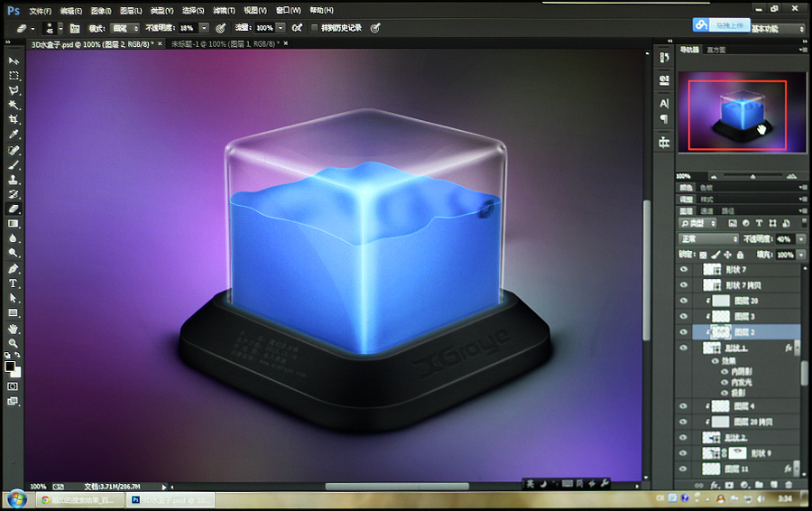Change the screen mode icon

(13, 401)
